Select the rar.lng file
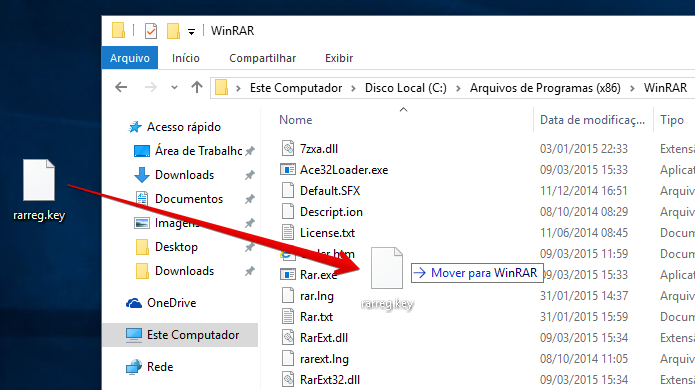The image size is (695, 390). 317,296
